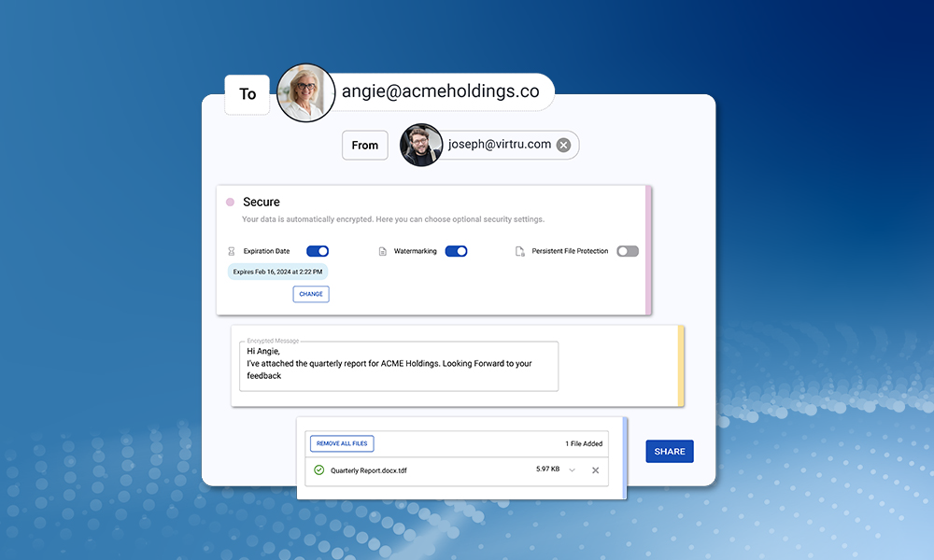
Task: Click the To label button
Action: click(248, 94)
